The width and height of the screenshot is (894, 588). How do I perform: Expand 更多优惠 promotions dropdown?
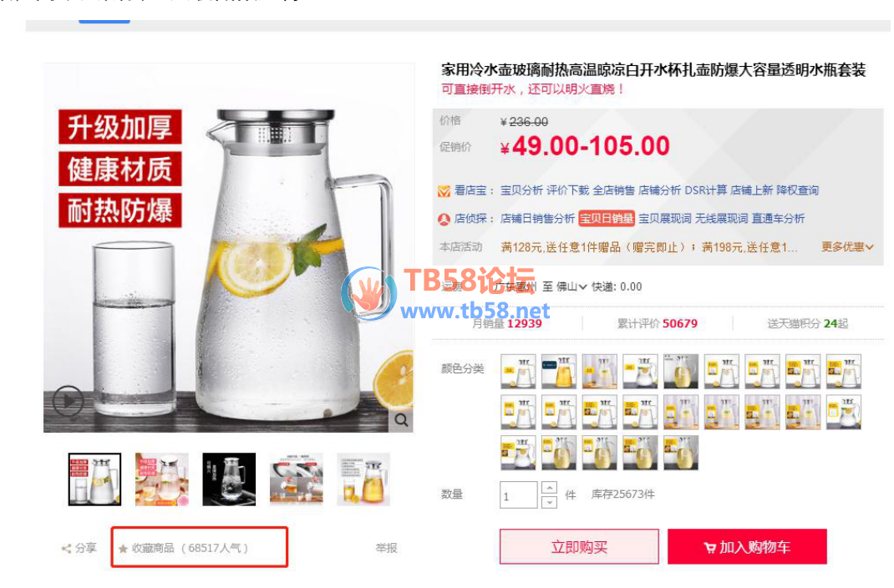coord(847,247)
